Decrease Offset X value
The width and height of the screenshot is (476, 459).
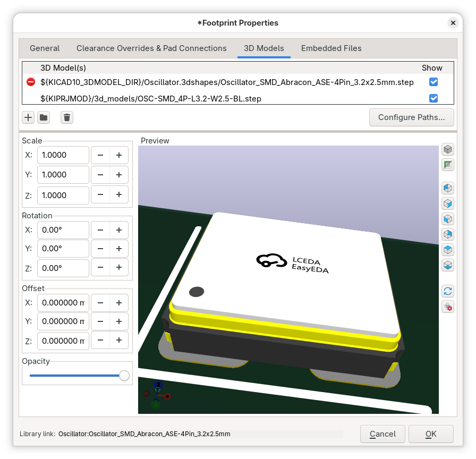pos(100,303)
